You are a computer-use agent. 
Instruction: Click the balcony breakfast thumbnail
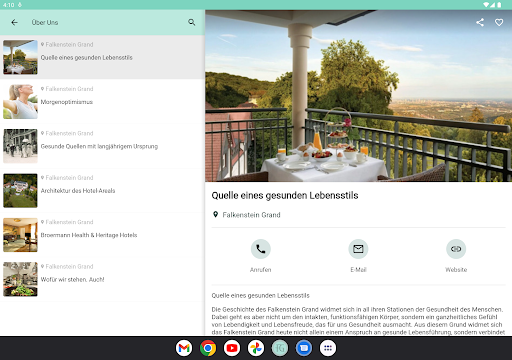[x=20, y=57]
